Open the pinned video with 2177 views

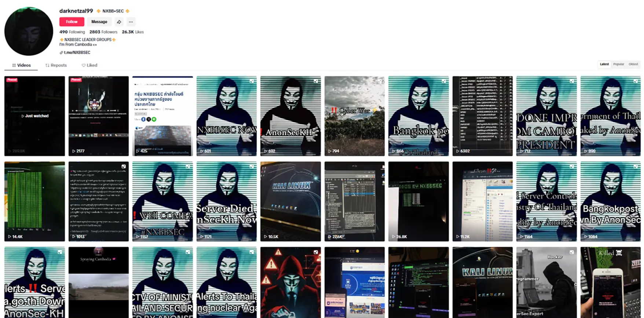(x=99, y=116)
